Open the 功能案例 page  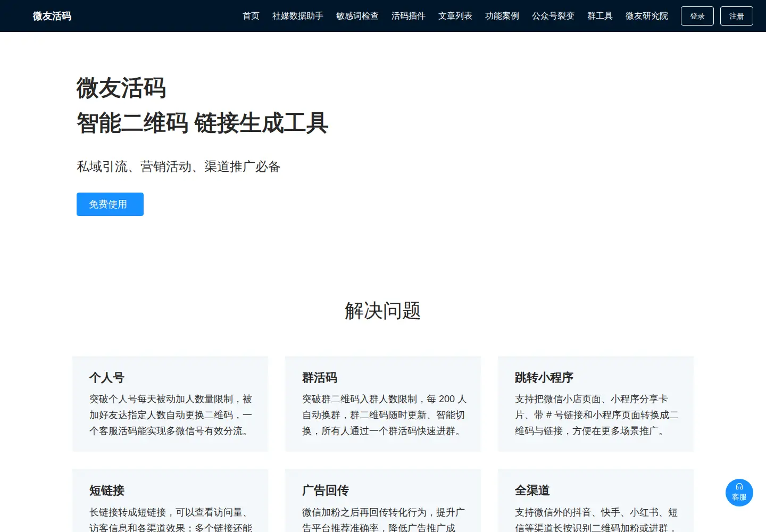point(502,16)
